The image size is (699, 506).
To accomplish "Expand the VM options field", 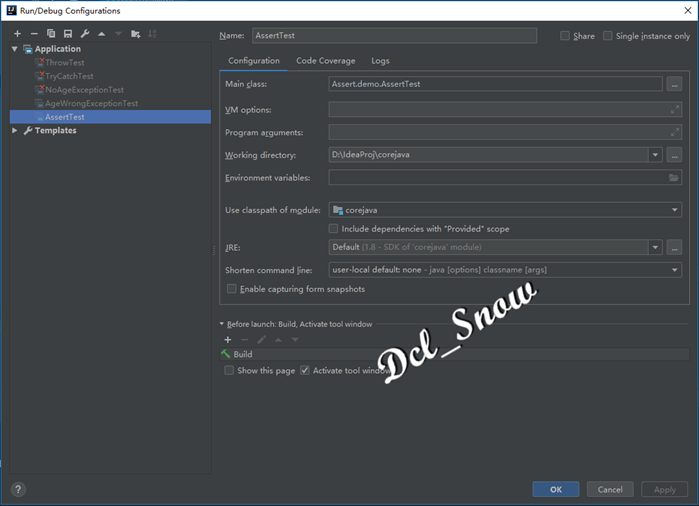I will click(675, 109).
